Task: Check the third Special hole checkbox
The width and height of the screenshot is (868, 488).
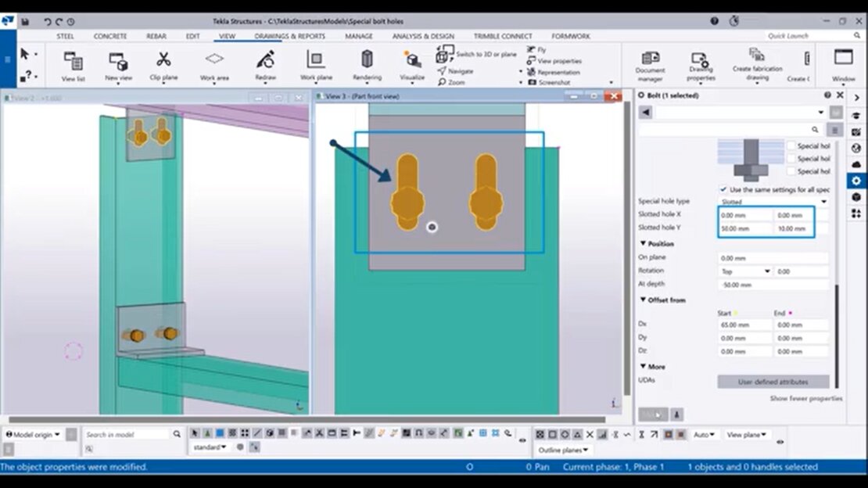Action: [791, 171]
